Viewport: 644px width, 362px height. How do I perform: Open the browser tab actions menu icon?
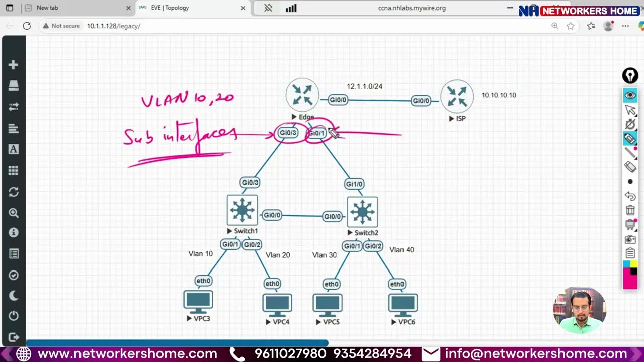(x=9, y=8)
